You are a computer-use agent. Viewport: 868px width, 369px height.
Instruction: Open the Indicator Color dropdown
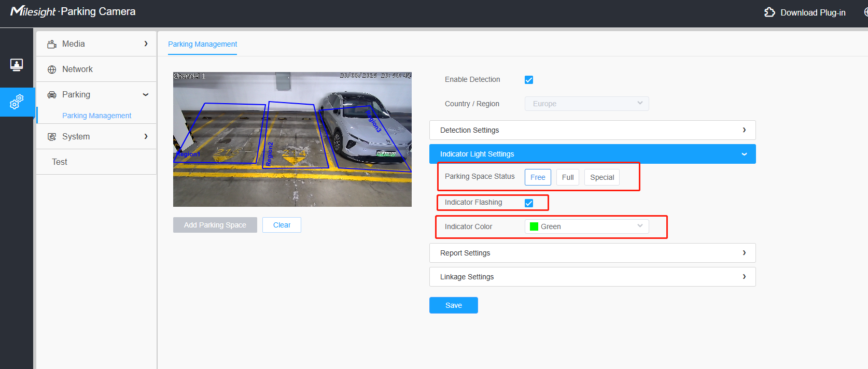point(587,226)
